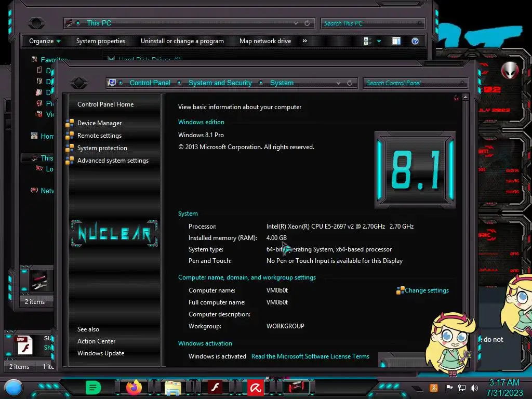
Task: Open File Explorer from taskbar
Action: click(173, 388)
